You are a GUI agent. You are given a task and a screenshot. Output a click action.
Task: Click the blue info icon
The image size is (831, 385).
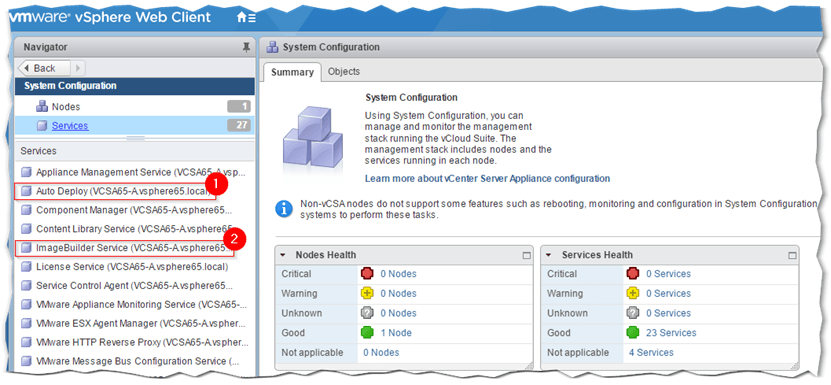click(x=284, y=209)
